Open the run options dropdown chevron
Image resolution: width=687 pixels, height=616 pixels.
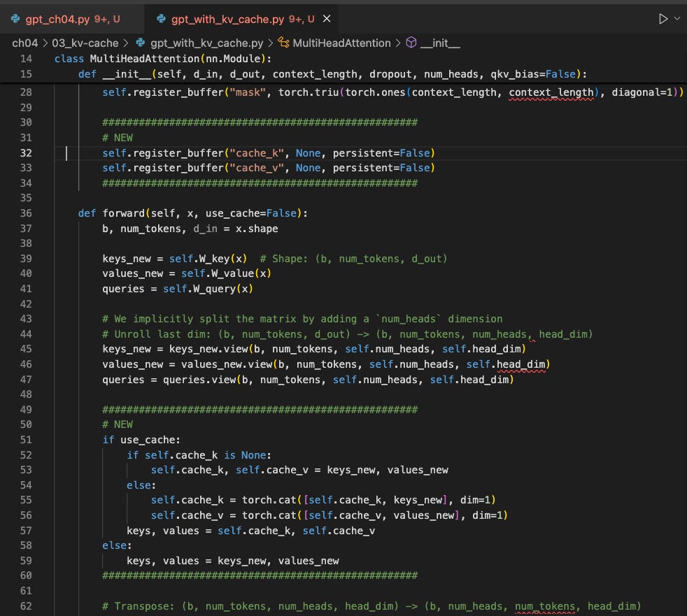[678, 19]
